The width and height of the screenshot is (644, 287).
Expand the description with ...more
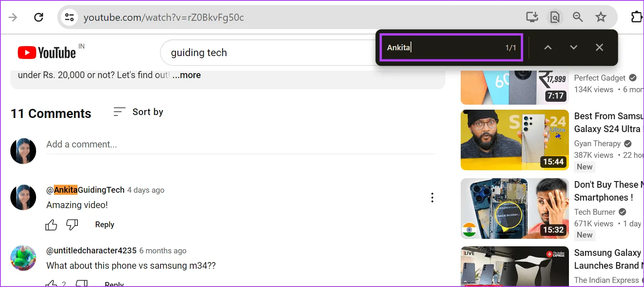click(187, 75)
